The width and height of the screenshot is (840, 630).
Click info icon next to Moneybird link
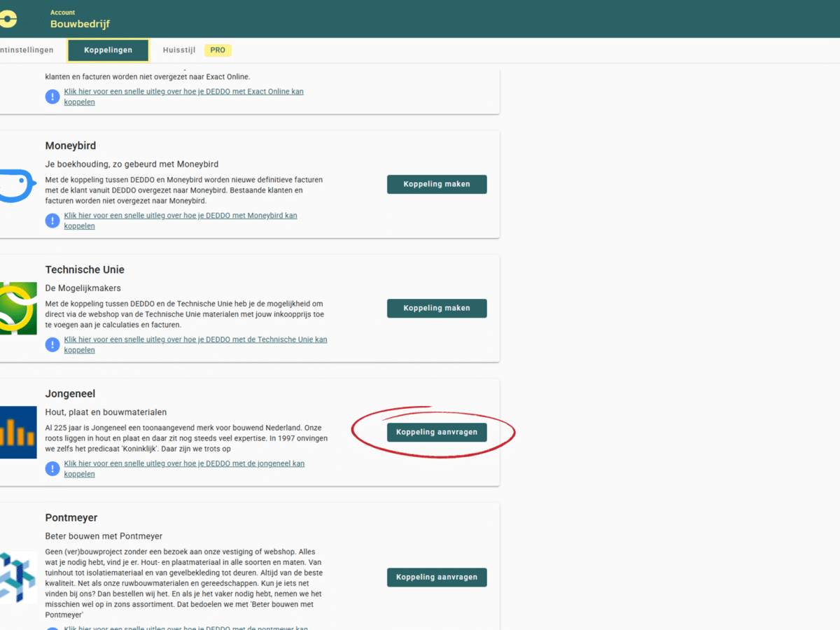click(52, 220)
